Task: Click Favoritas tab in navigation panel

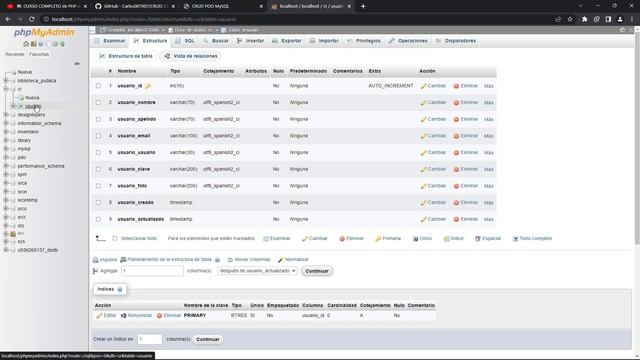Action: click(39, 54)
